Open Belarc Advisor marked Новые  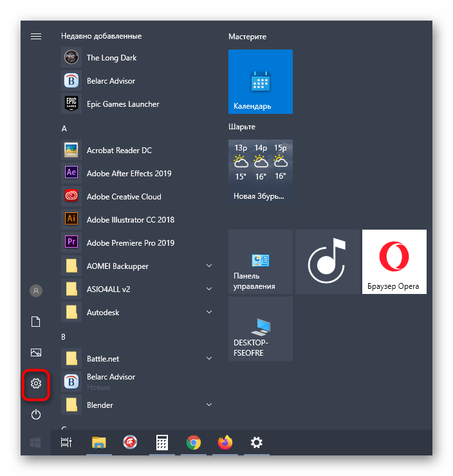(136, 381)
